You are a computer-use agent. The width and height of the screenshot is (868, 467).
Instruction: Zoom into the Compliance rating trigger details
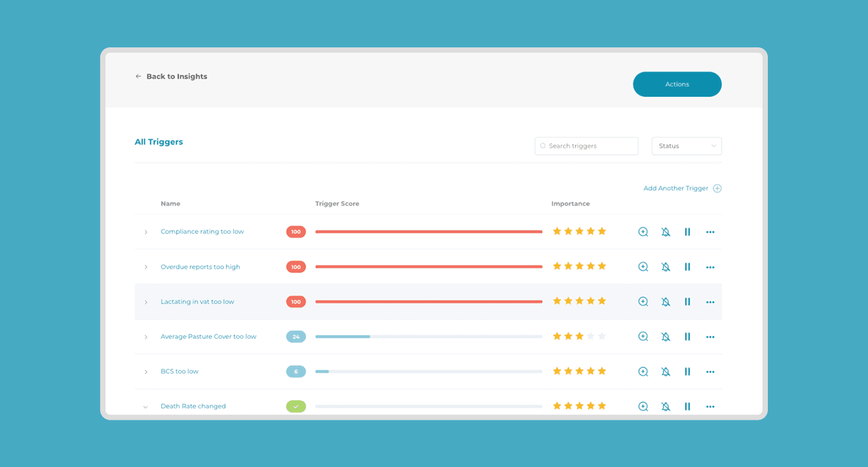point(642,231)
